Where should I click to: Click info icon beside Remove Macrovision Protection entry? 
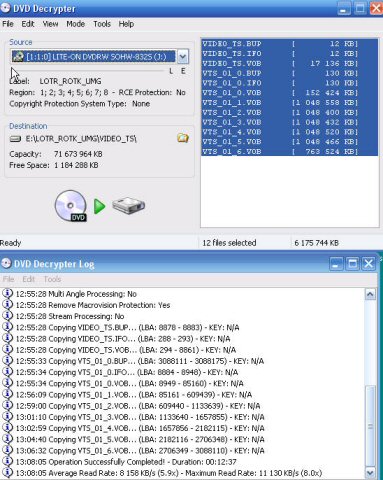(7, 305)
